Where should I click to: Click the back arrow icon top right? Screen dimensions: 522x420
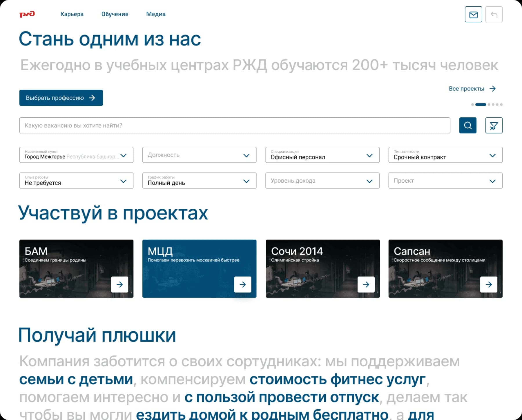click(x=494, y=14)
